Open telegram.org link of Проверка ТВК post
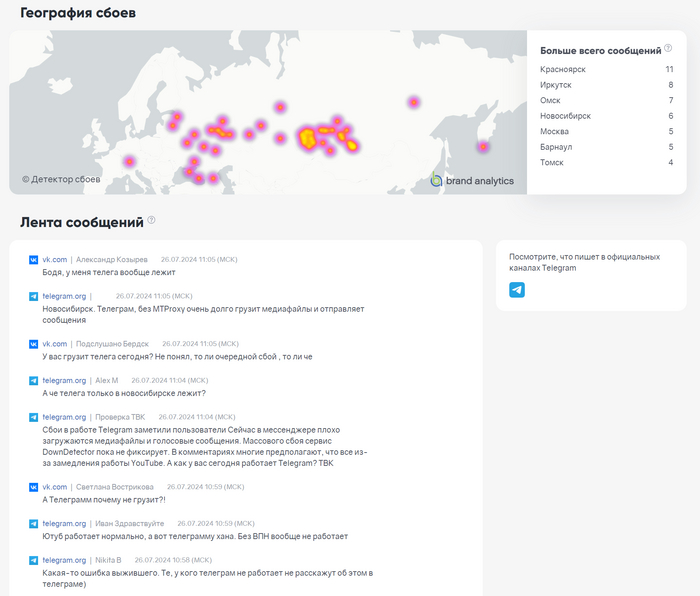The width and height of the screenshot is (700, 596). (x=64, y=417)
